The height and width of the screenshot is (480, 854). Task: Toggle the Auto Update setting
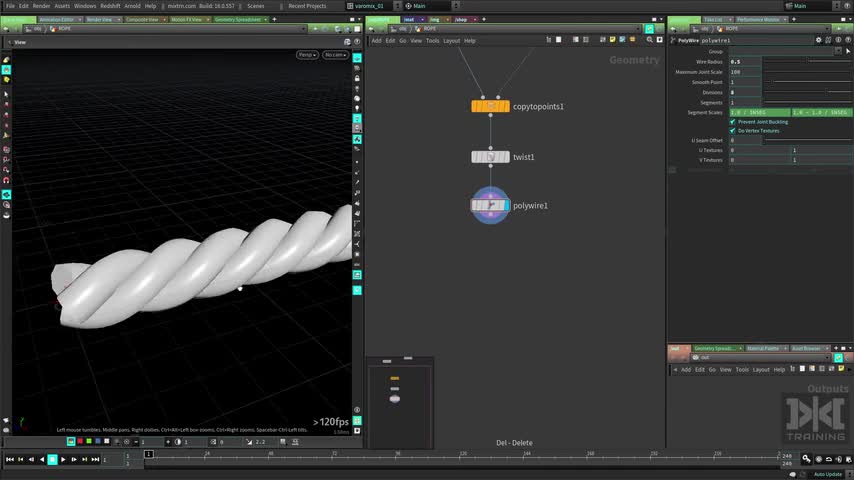827,475
